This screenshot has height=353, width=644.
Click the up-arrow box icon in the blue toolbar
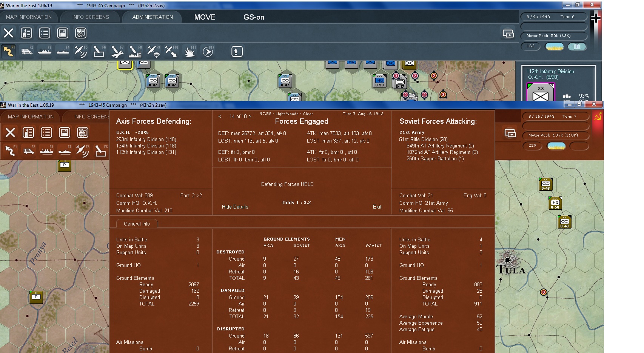coord(237,51)
